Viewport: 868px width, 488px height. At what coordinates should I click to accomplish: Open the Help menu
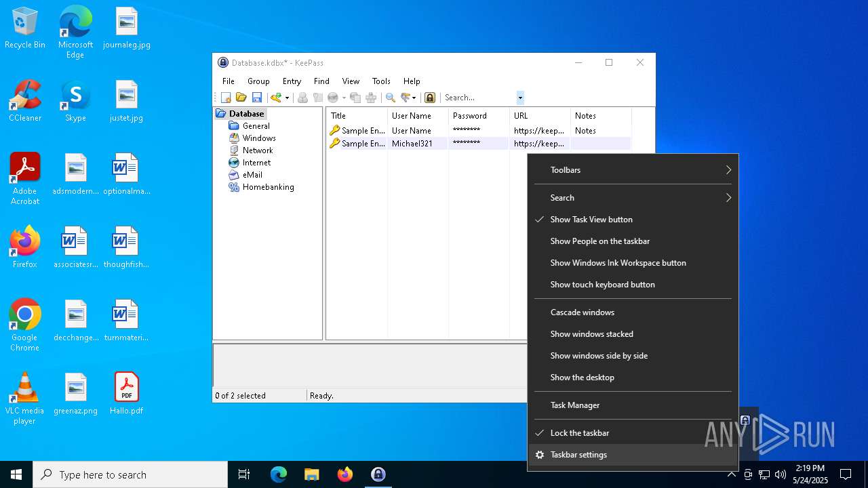point(412,81)
